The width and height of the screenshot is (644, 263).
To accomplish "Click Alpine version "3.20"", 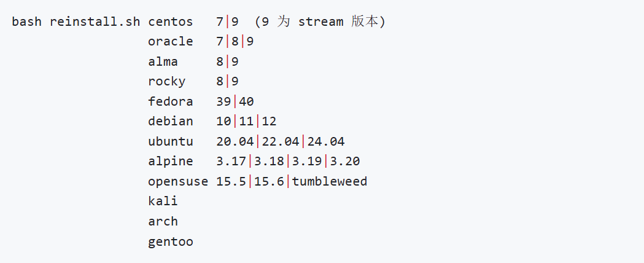I will pos(345,162).
